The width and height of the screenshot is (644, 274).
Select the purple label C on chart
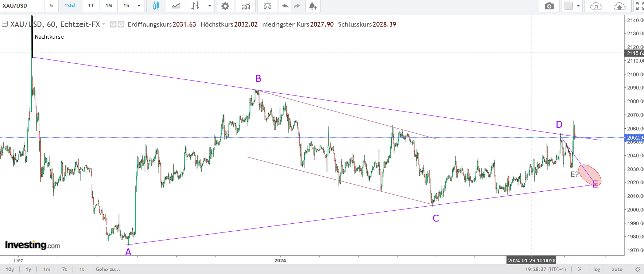436,218
